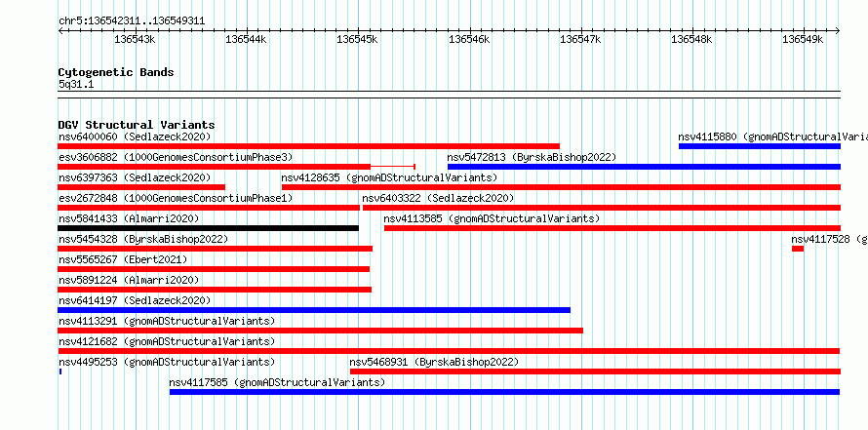Select nsv4113585 (gnomADStructuralVariants) label
This screenshot has width=868, height=430.
point(492,218)
